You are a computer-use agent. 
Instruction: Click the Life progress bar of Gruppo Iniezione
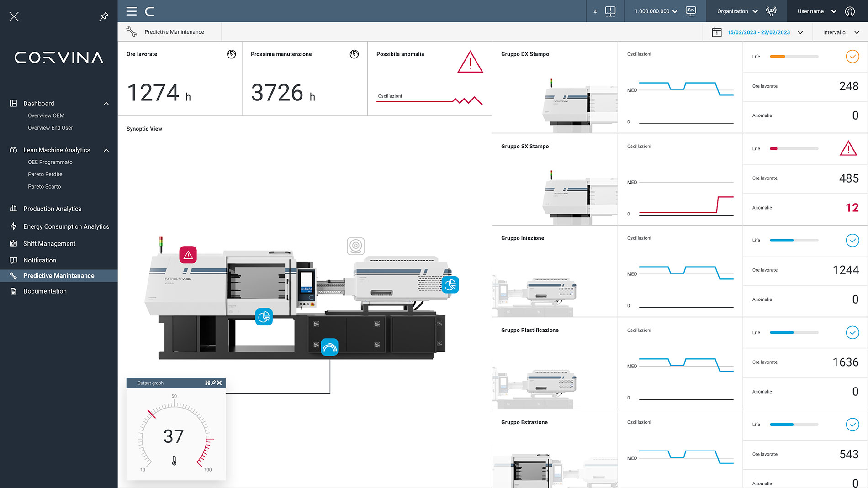coord(794,240)
